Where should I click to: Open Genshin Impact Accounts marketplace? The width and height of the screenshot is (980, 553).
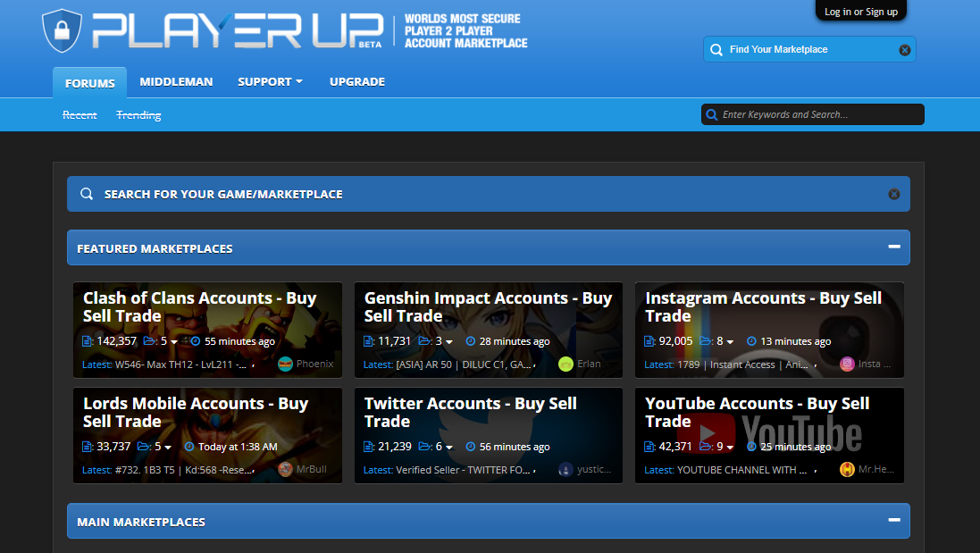pyautogui.click(x=488, y=306)
